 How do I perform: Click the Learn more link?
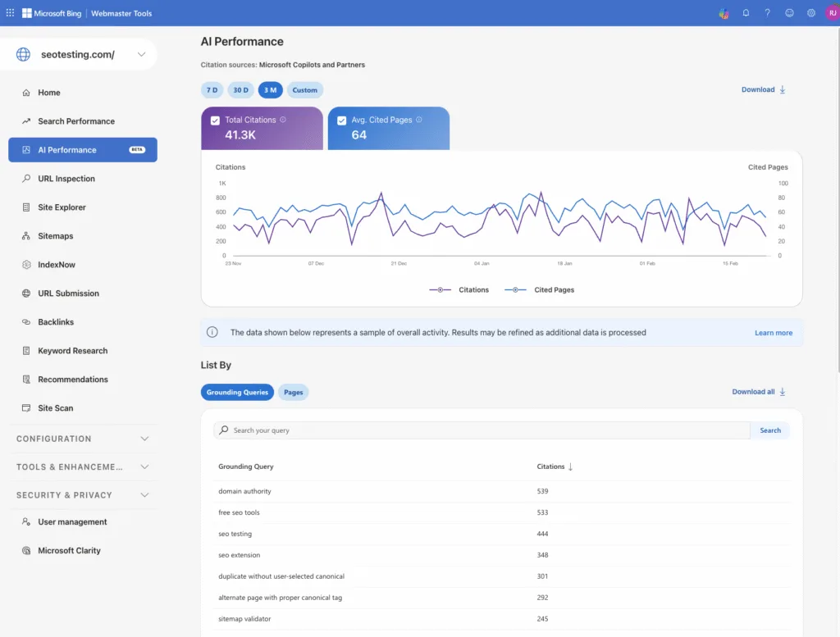[773, 333]
